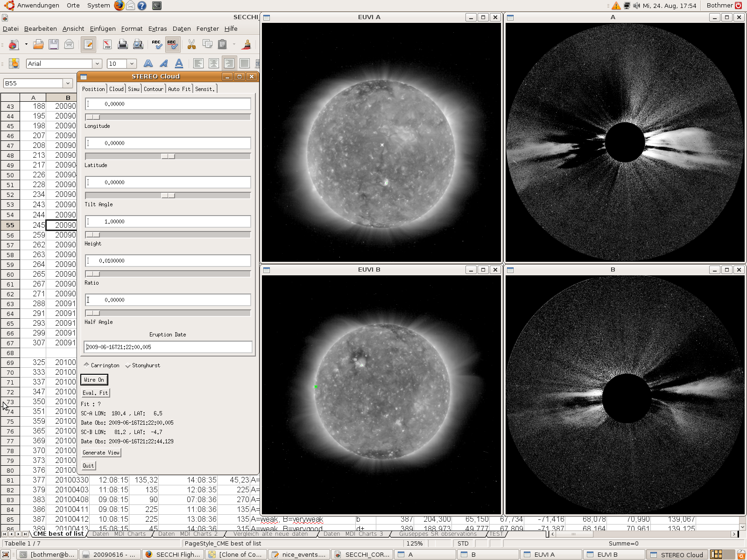Switch to the Cloud tab

[116, 89]
